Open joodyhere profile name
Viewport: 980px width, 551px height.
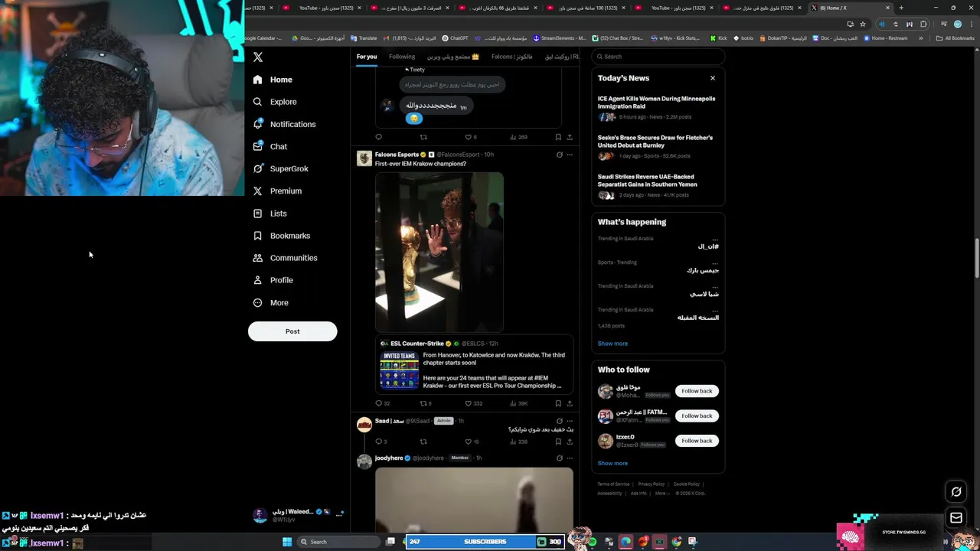[x=389, y=458]
